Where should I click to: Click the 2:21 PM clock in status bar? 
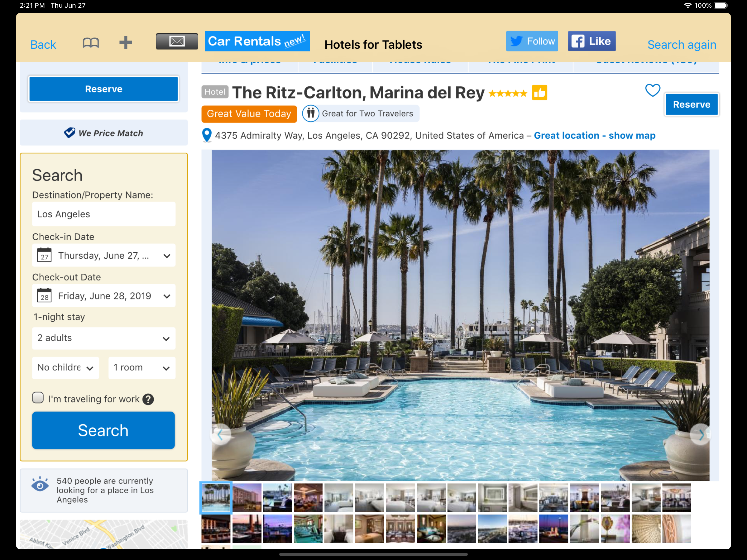[32, 5]
